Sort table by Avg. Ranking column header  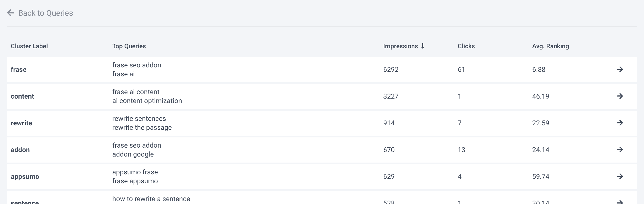(550, 46)
